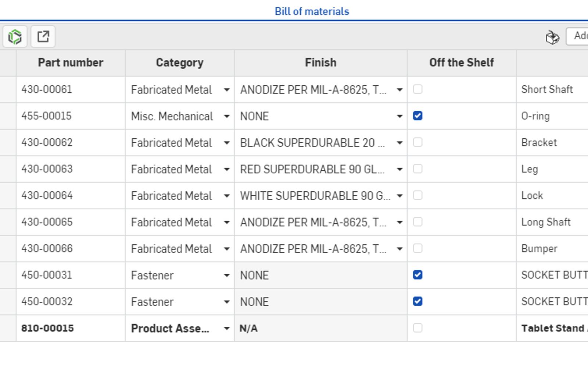Open Category dropdown for 810-00015 assembly

227,328
